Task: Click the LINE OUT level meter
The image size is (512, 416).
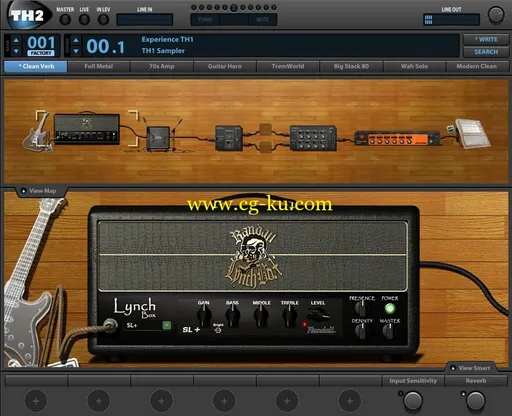Action: tap(451, 20)
